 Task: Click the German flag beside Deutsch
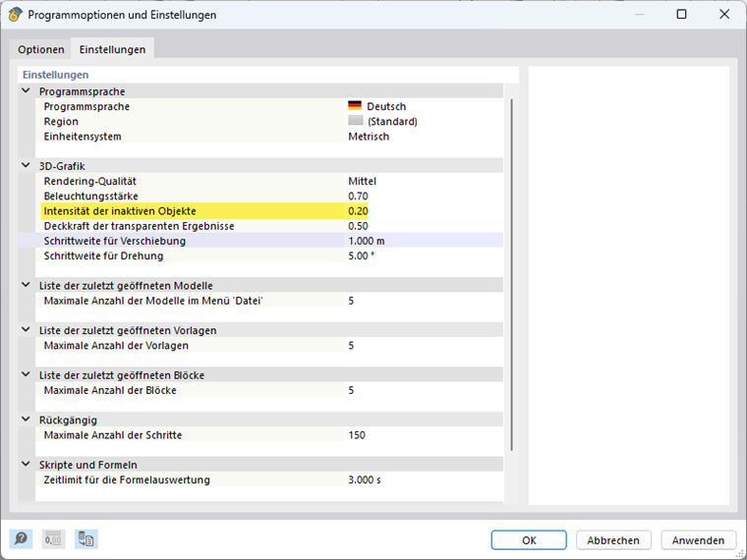tap(355, 106)
